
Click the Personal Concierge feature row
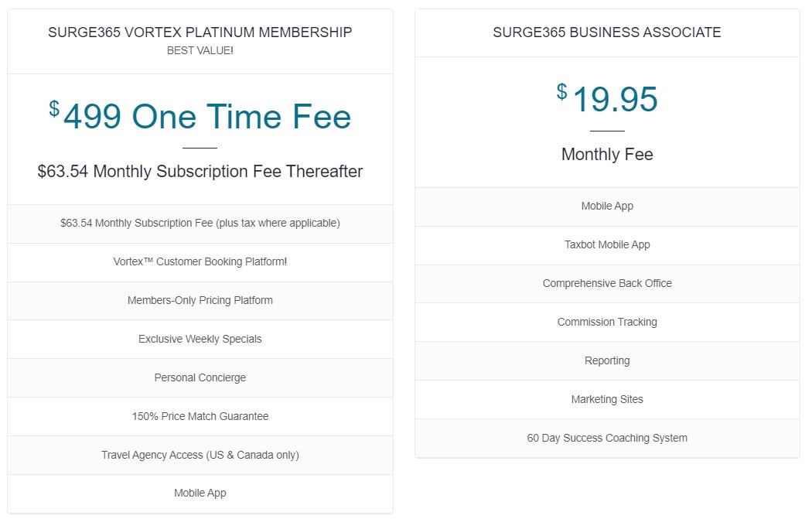pos(200,377)
